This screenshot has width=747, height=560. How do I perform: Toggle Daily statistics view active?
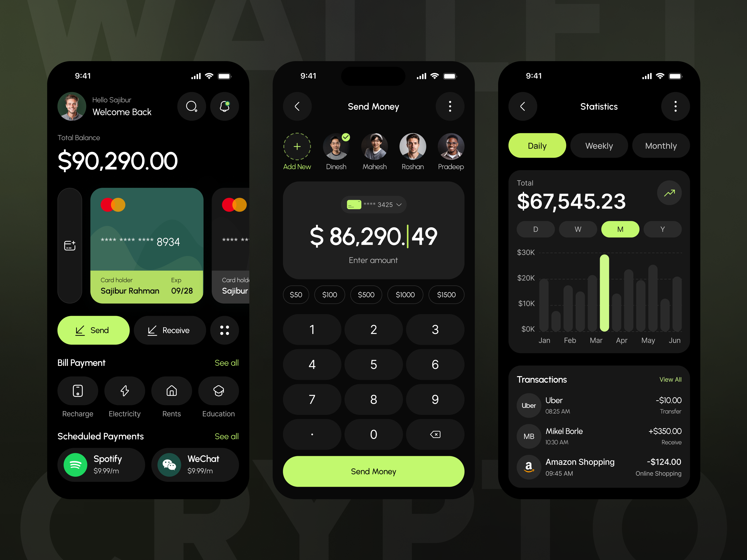click(536, 145)
